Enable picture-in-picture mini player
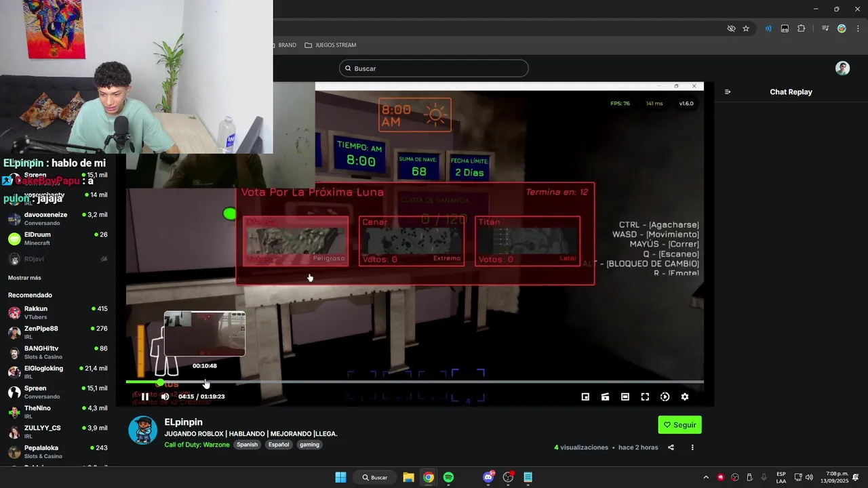The image size is (868, 488). coord(585,397)
